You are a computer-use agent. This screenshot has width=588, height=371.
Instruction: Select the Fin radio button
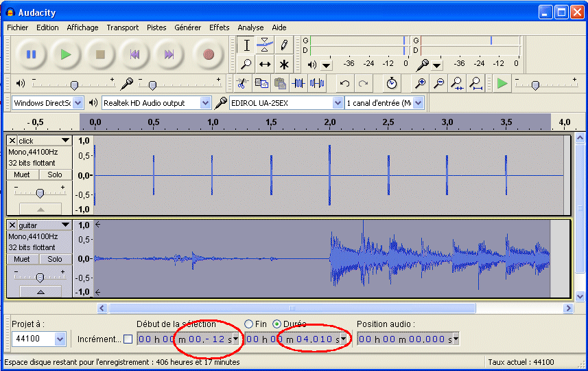click(248, 324)
